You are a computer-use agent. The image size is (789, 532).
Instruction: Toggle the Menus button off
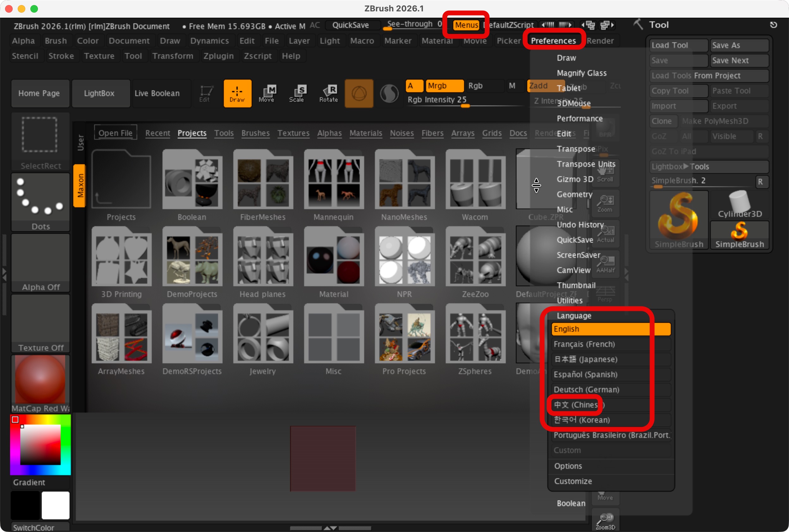point(466,25)
